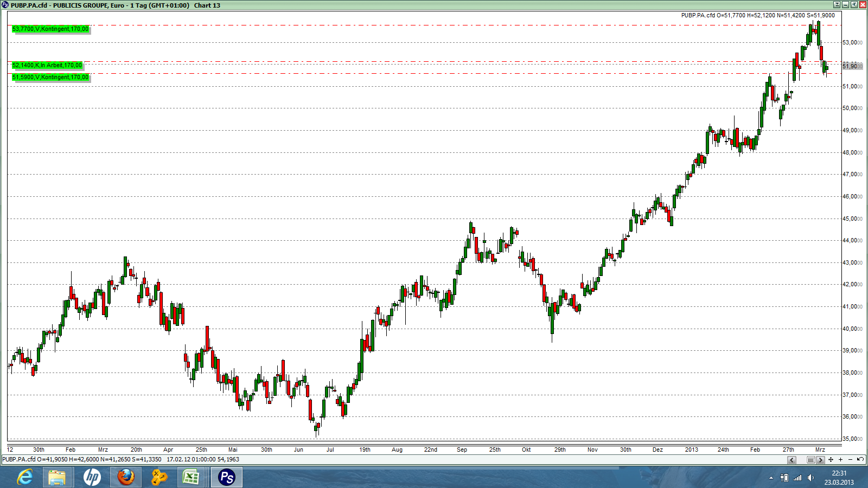This screenshot has width=868, height=488.
Task: Click the 35,00 price axis label
Action: (852, 439)
